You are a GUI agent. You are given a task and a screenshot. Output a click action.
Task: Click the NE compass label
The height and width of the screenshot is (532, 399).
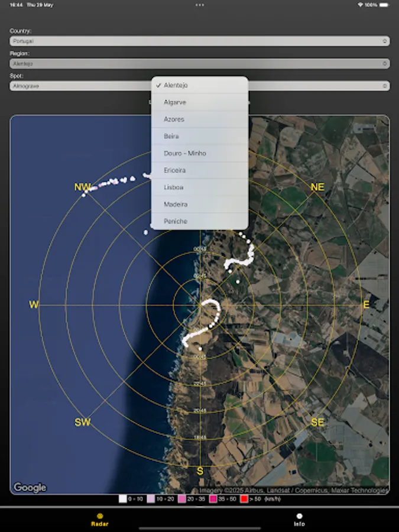[x=317, y=187]
